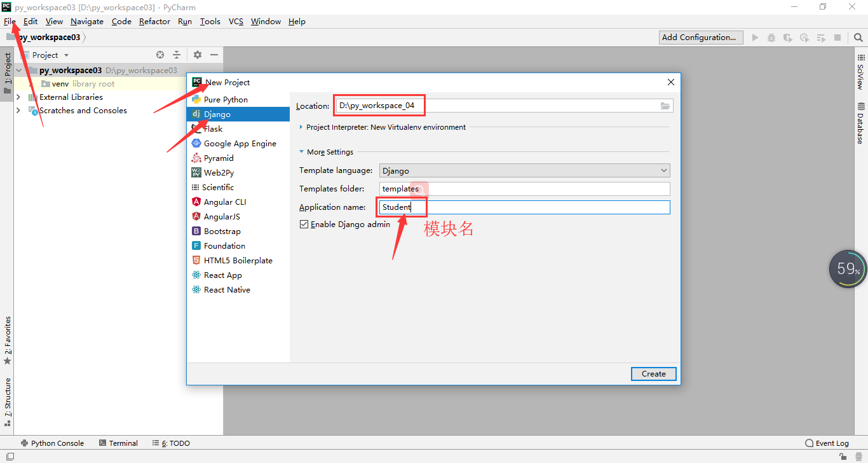Expand Project Interpreter section
The image size is (868, 463).
tap(301, 127)
